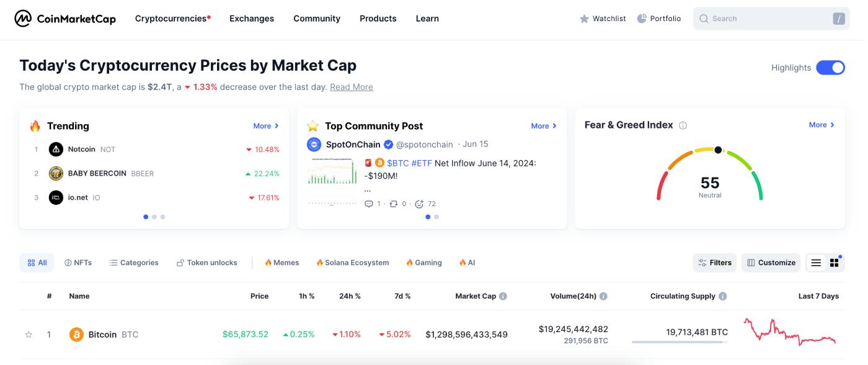
Task: Select second Trending carousel dot
Action: coord(154,217)
